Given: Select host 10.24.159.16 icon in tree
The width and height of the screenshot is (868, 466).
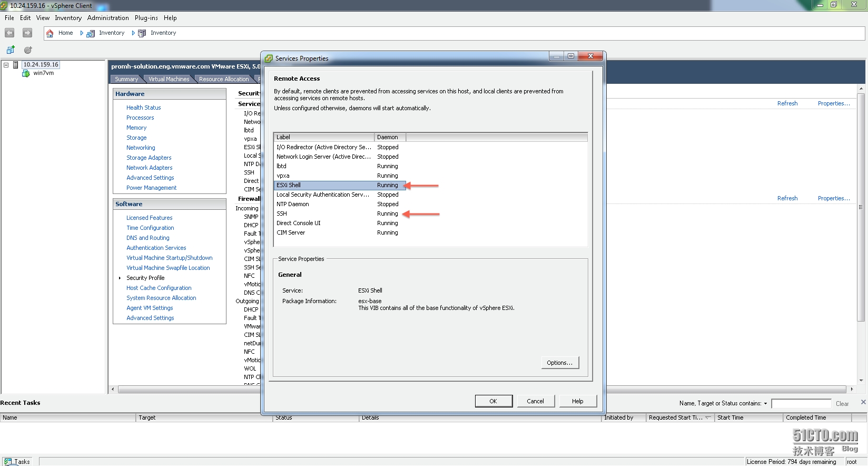Looking at the screenshot, I should (x=16, y=65).
